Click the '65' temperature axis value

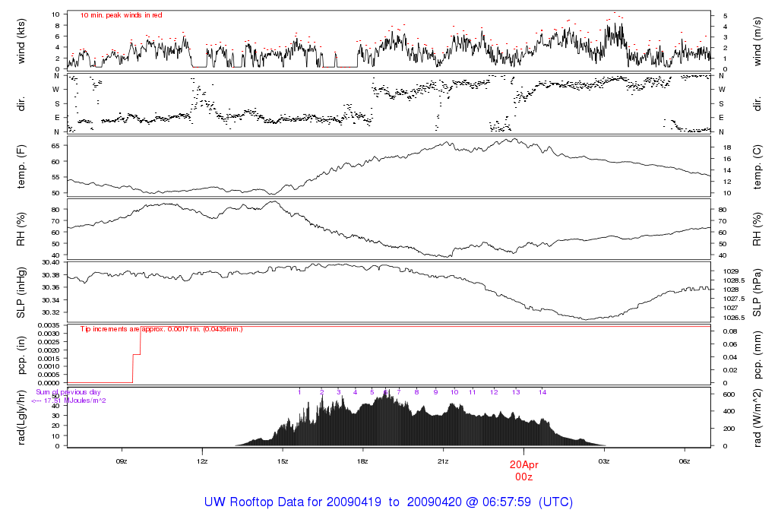55,146
